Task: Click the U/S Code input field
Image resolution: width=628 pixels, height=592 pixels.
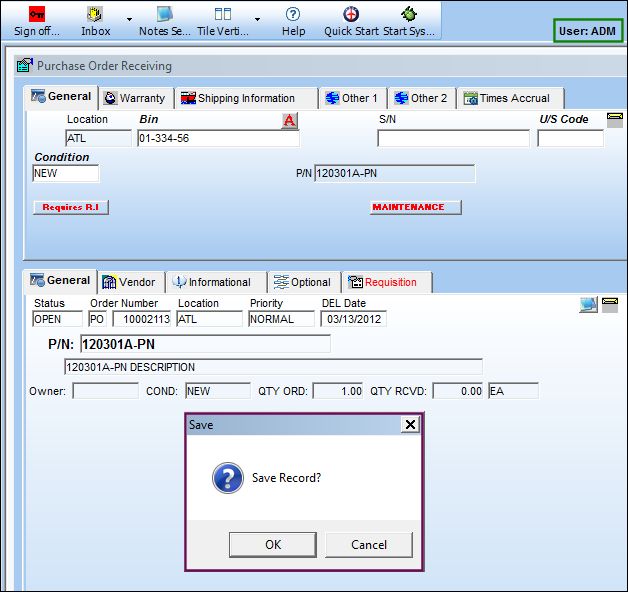Action: pyautogui.click(x=570, y=138)
